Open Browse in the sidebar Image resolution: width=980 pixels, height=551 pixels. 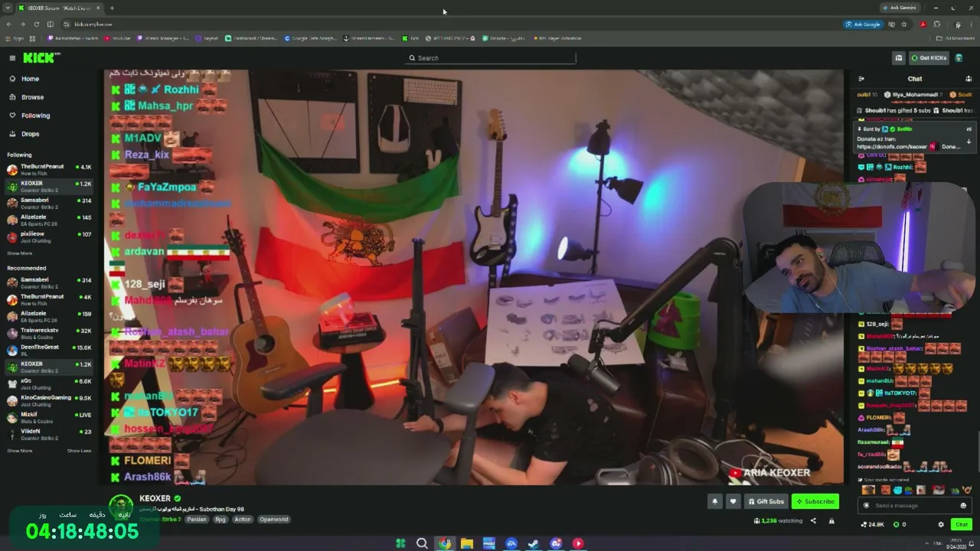click(32, 97)
